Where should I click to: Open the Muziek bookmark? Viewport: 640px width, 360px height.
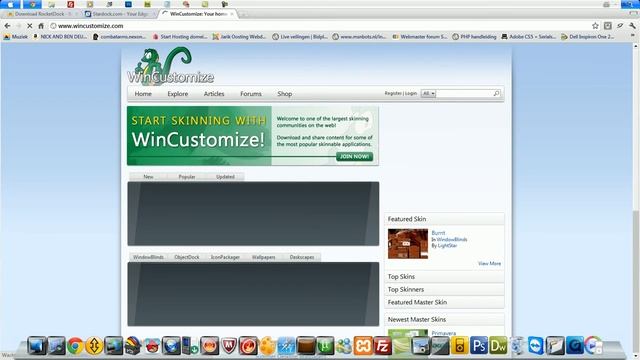(x=16, y=37)
